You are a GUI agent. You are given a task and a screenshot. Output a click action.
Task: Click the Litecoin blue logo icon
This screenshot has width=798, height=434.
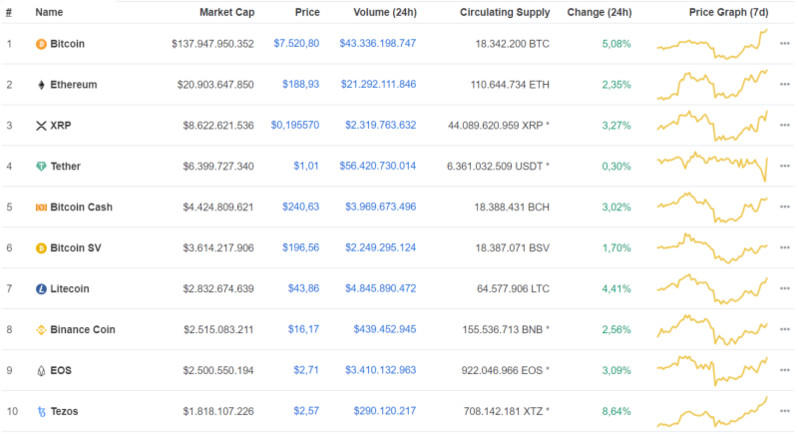point(41,289)
